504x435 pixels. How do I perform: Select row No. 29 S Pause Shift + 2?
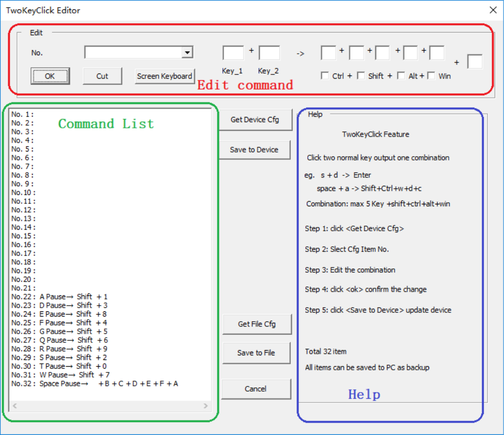pyautogui.click(x=110, y=357)
